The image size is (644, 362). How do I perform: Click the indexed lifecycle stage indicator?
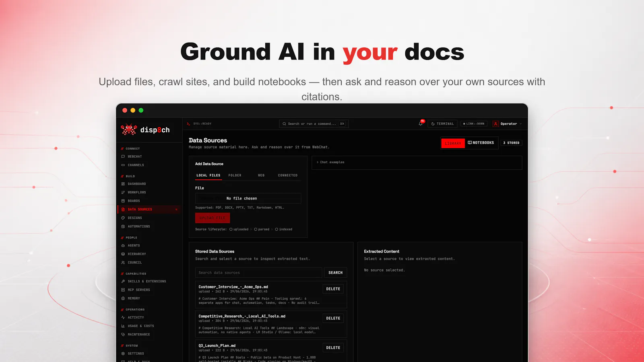point(284,229)
